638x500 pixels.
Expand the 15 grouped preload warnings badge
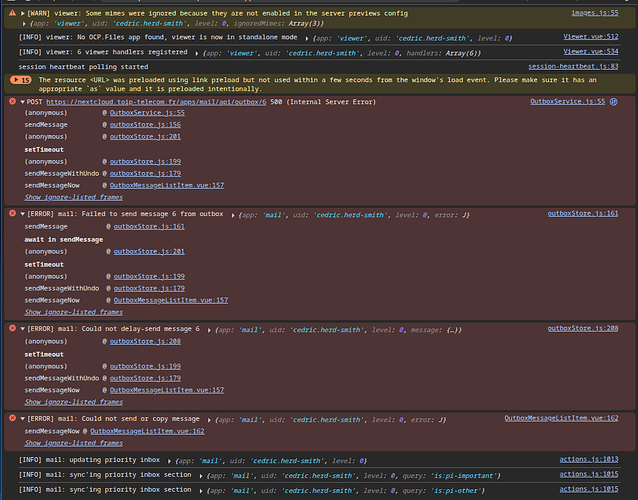point(21,80)
